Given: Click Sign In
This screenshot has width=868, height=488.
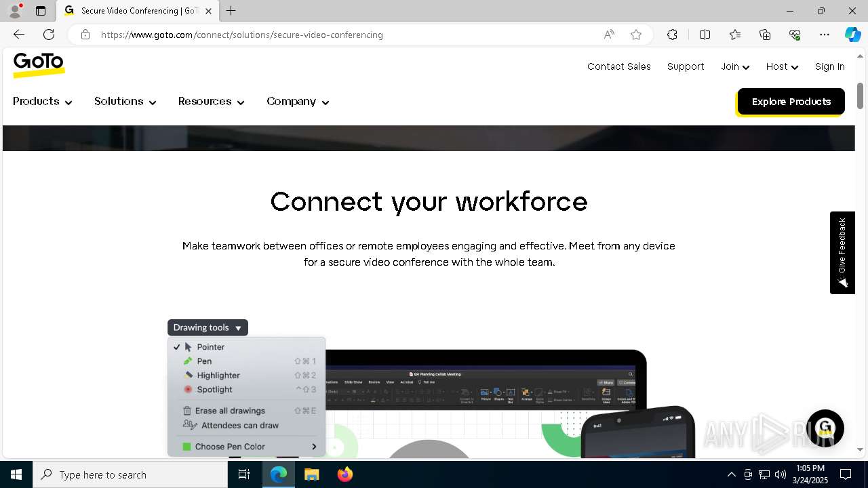Looking at the screenshot, I should (x=829, y=66).
